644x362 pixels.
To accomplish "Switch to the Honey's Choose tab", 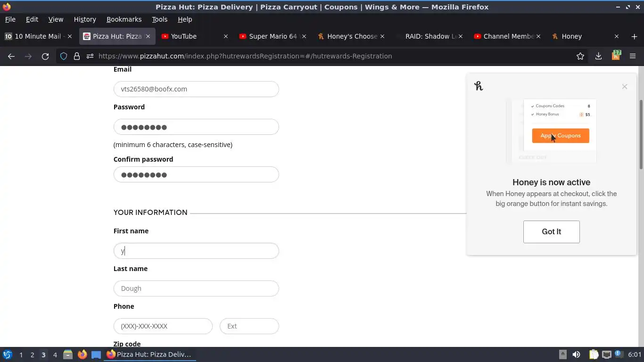I will pos(351,36).
